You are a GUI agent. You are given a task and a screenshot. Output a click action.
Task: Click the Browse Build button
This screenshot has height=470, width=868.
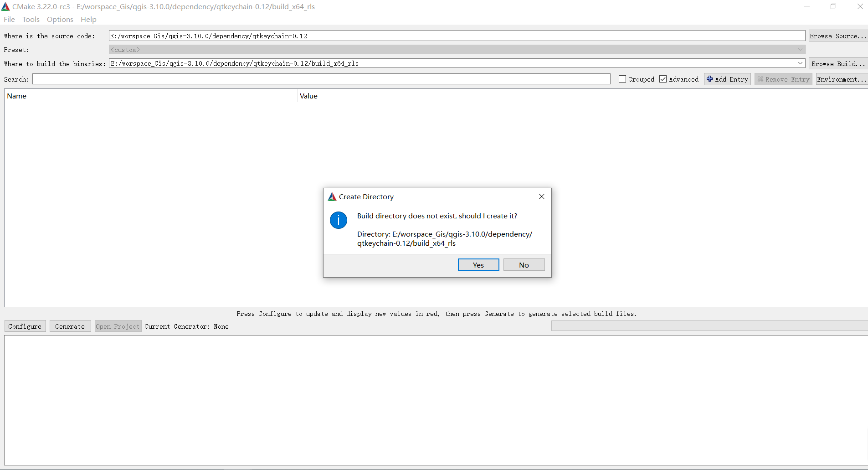pyautogui.click(x=838, y=64)
